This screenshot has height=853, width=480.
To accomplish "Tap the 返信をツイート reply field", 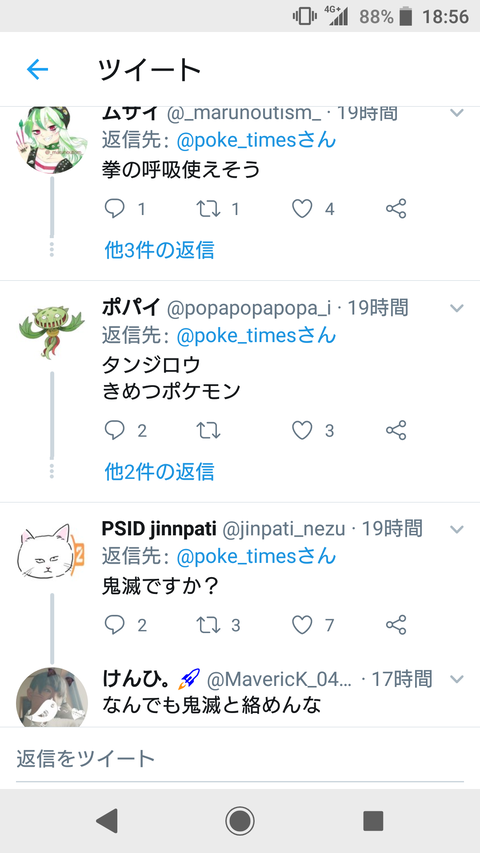I will pyautogui.click(x=239, y=758).
